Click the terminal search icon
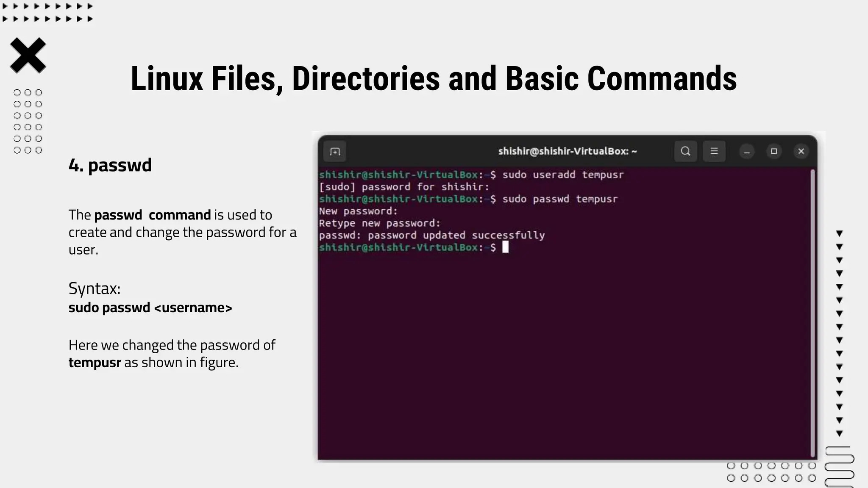Viewport: 868px width, 488px height. tap(685, 151)
